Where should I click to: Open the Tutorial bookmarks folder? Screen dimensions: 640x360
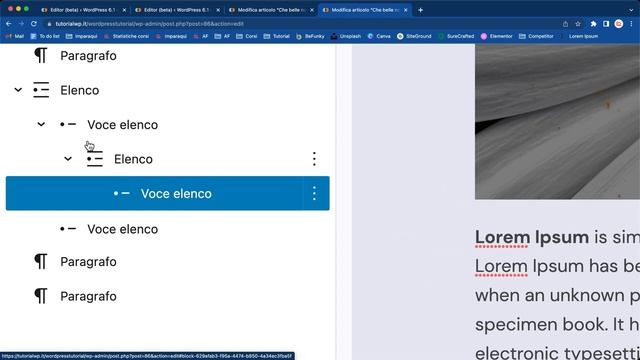click(x=277, y=36)
